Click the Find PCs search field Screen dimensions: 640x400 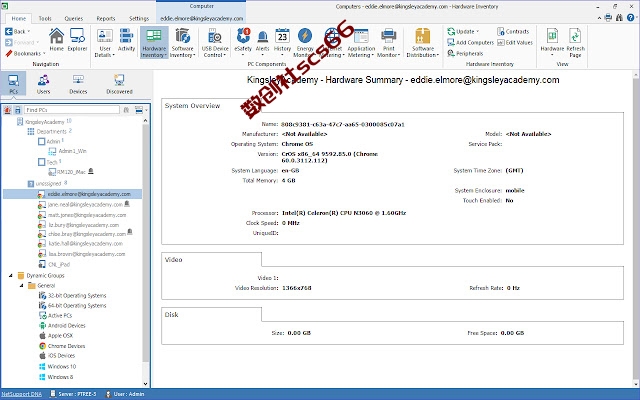72,110
